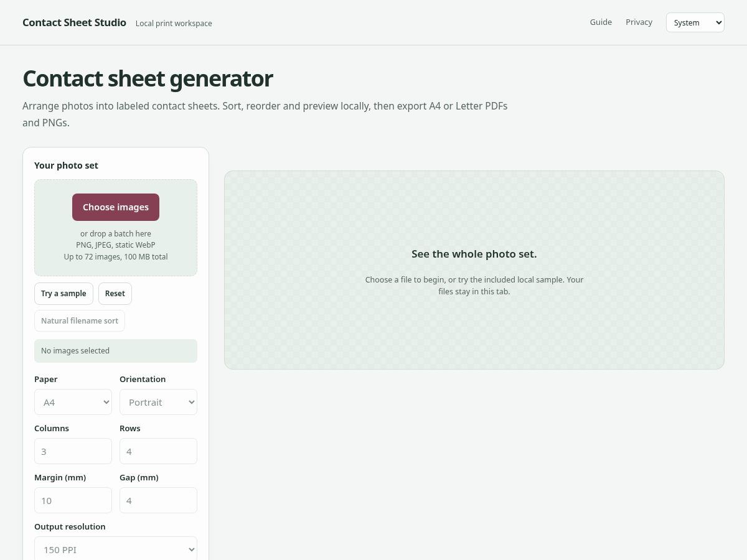Focus the Rows number field

pyautogui.click(x=158, y=451)
